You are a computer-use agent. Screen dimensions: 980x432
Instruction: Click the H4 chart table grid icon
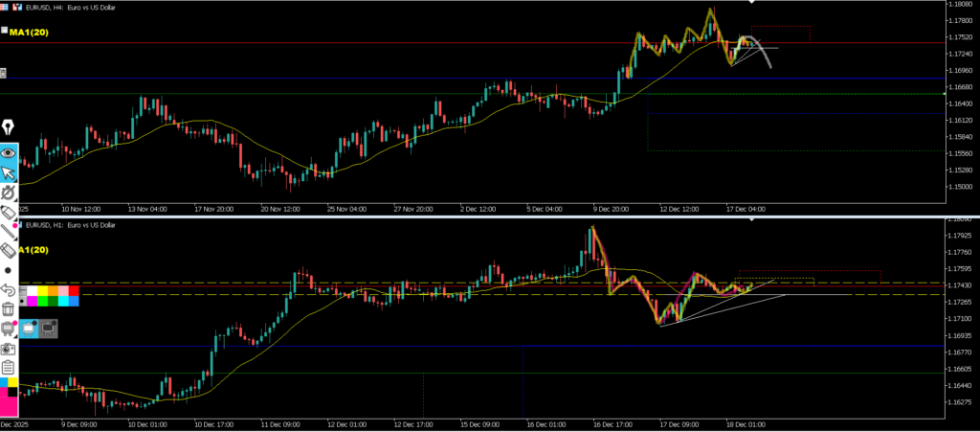click(x=4, y=7)
